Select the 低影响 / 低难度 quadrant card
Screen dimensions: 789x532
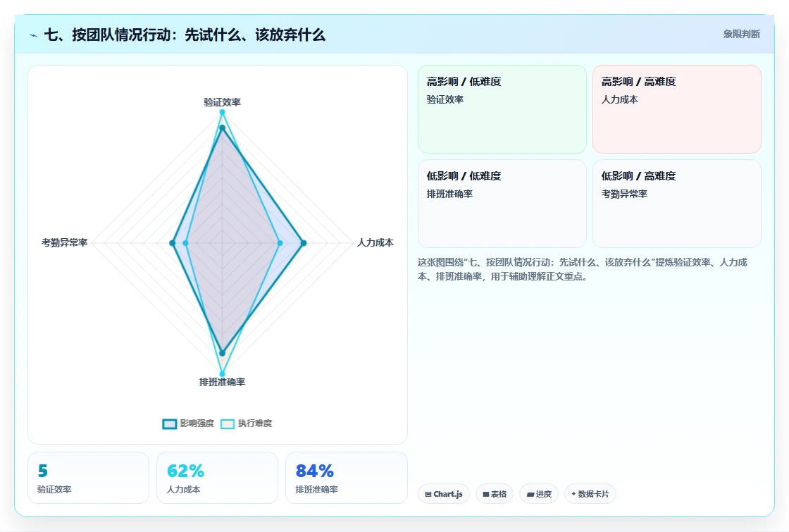point(502,204)
